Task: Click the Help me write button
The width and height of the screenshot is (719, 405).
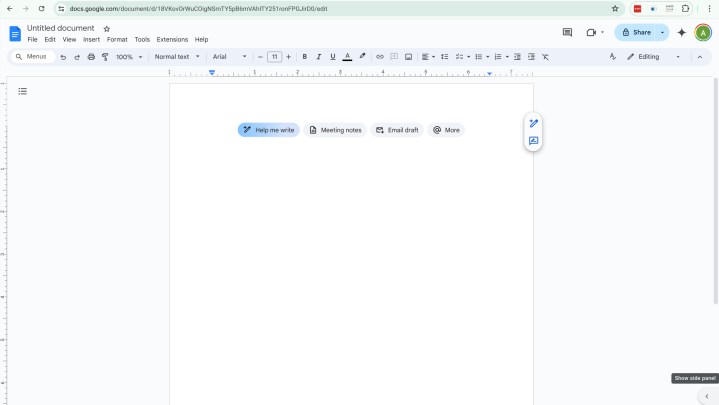Action: 268,130
